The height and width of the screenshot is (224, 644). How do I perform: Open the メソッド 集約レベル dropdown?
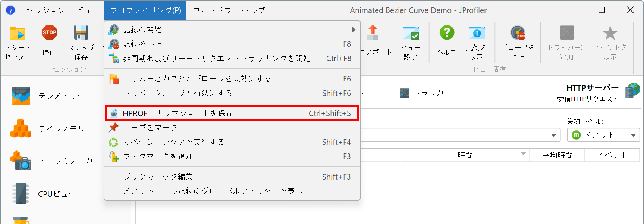click(603, 135)
